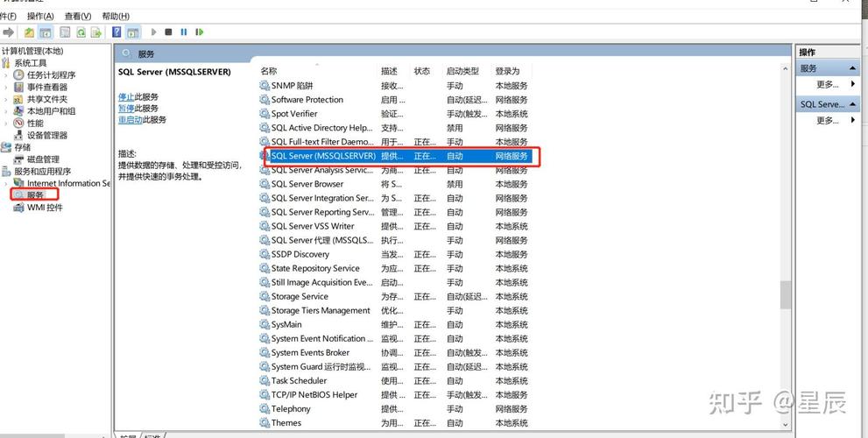Expand the Internet Information Services node
The width and height of the screenshot is (868, 438).
(6, 183)
